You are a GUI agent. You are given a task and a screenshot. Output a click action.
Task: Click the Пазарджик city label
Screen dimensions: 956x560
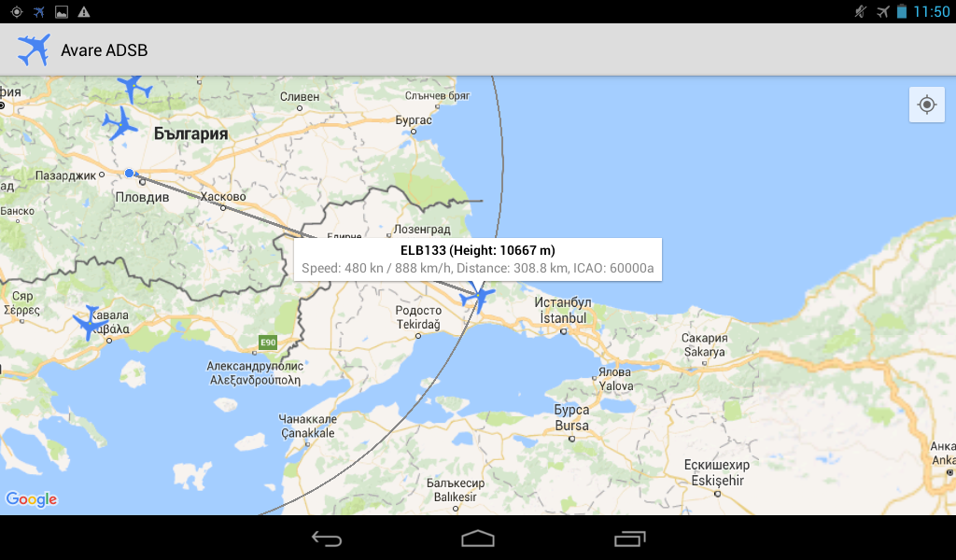point(65,175)
